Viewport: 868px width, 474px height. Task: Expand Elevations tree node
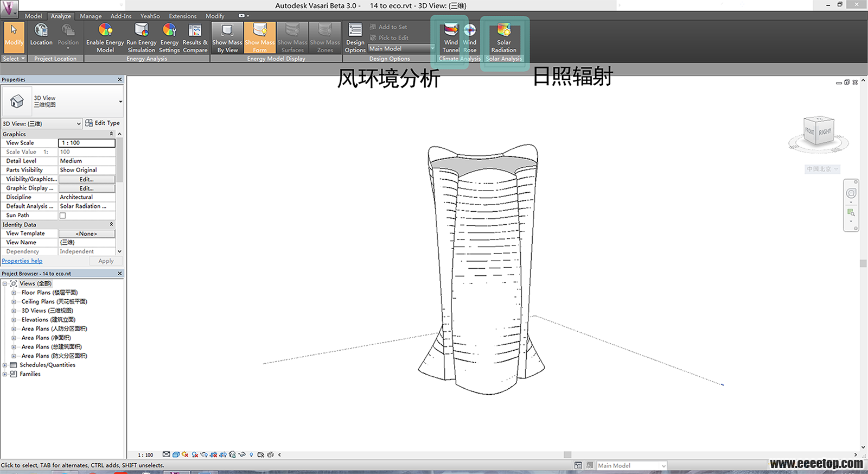(x=14, y=320)
